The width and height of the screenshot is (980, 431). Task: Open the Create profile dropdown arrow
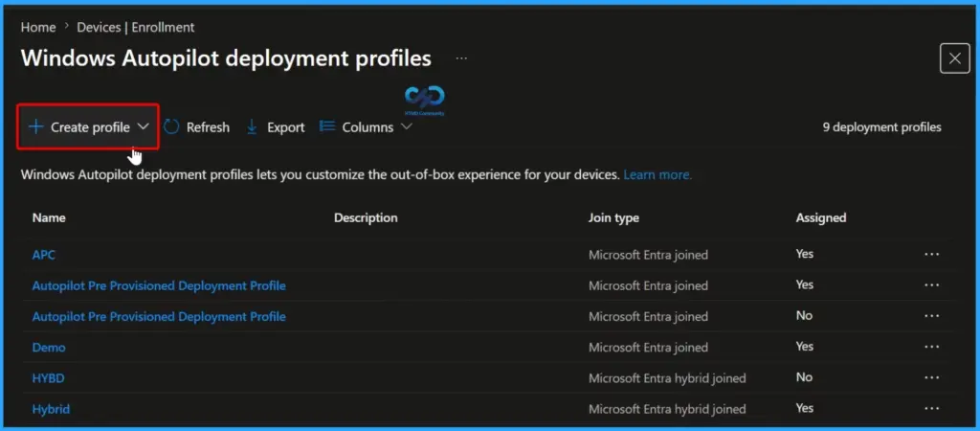pyautogui.click(x=144, y=126)
